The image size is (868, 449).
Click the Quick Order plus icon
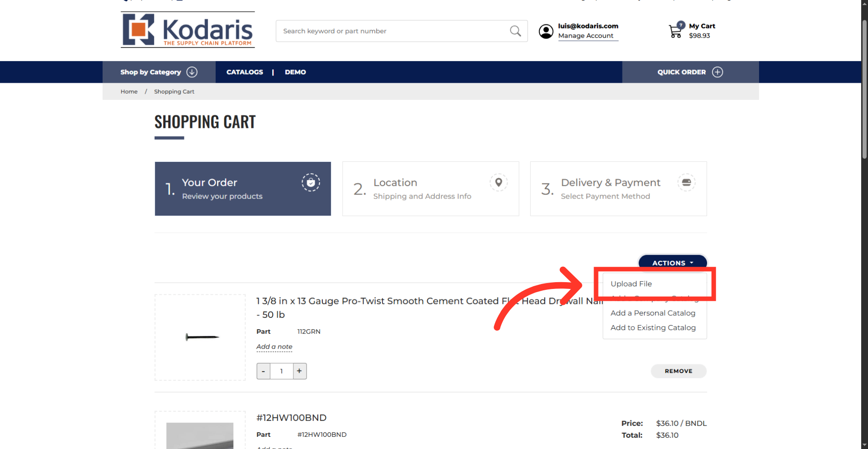(717, 72)
